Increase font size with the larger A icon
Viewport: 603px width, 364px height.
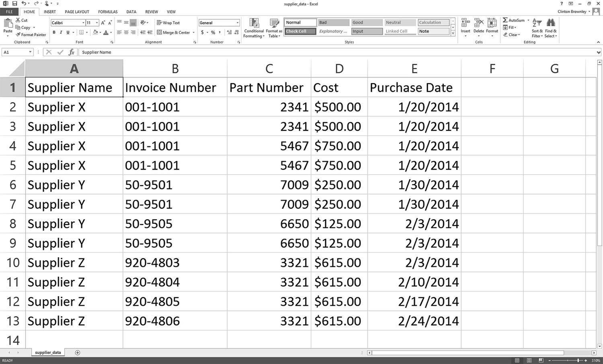[x=103, y=23]
